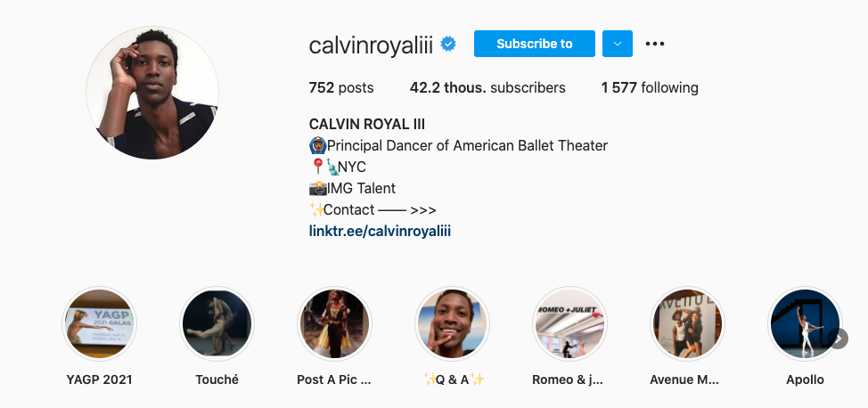The width and height of the screenshot is (868, 408).
Task: Open the linktr.ee/calvinroyaliii link
Action: click(380, 231)
